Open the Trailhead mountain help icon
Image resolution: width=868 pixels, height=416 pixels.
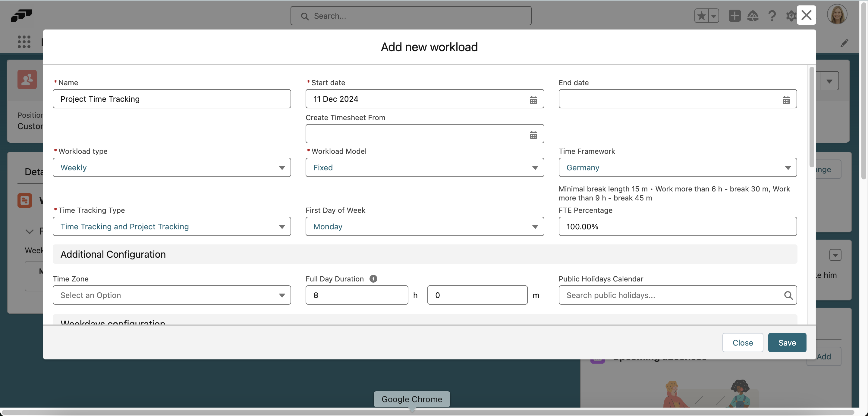tap(753, 15)
